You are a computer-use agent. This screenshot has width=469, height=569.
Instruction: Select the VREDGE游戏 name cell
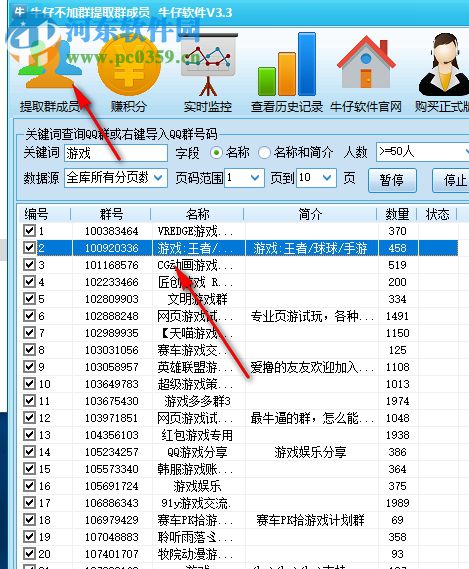[x=195, y=231]
